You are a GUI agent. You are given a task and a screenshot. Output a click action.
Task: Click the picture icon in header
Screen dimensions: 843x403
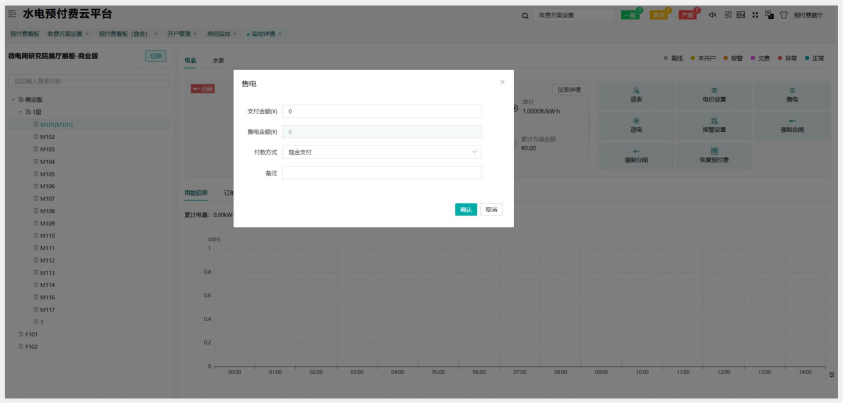[x=741, y=15]
